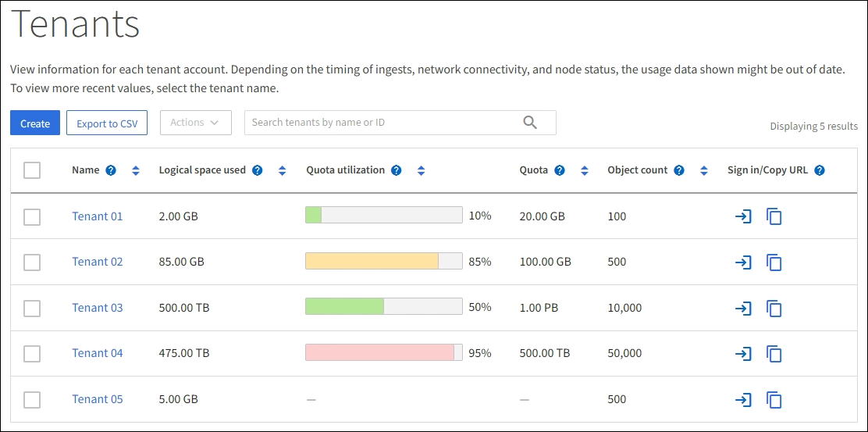Sort tenants by Name column arrows
868x432 pixels.
coord(136,170)
